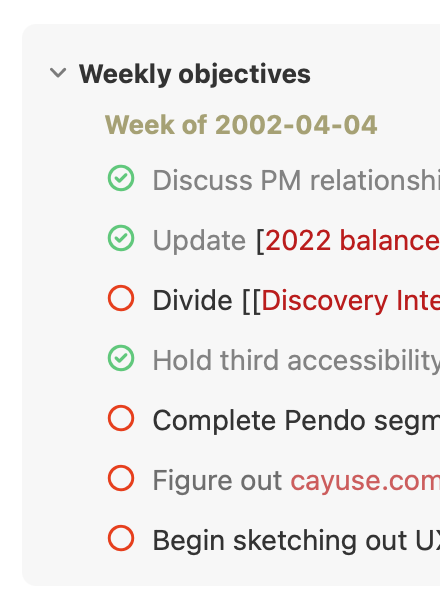Mark Complete Pendo segm task as done
The image size is (440, 608).
pos(121,418)
